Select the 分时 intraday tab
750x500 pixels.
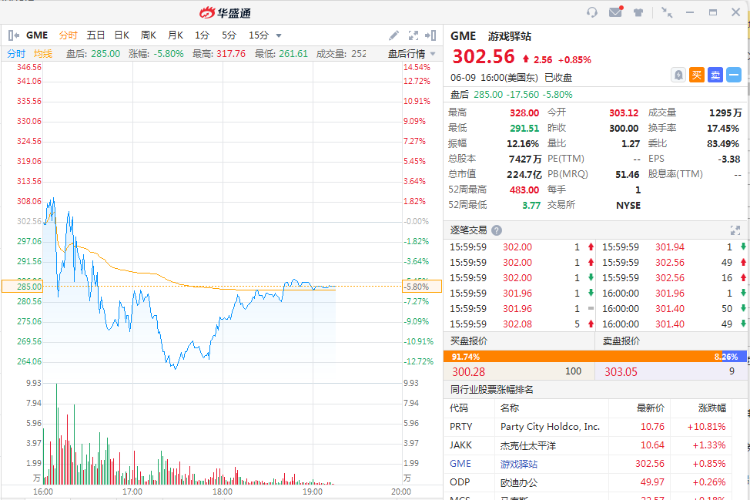click(68, 35)
